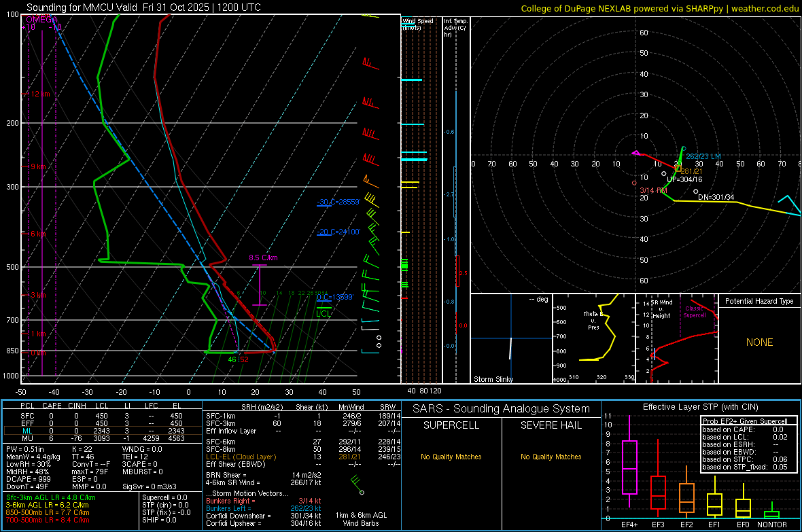Click the 'Bunkers Left = 262/23 kt' line
802x532 pixels.
(264, 508)
